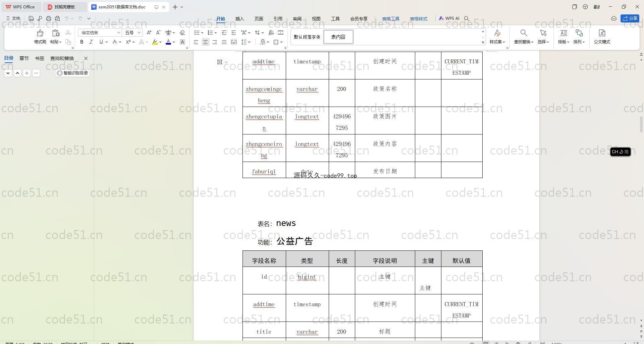Click the Save icon in quick access bar
The height and width of the screenshot is (344, 644).
click(31, 18)
